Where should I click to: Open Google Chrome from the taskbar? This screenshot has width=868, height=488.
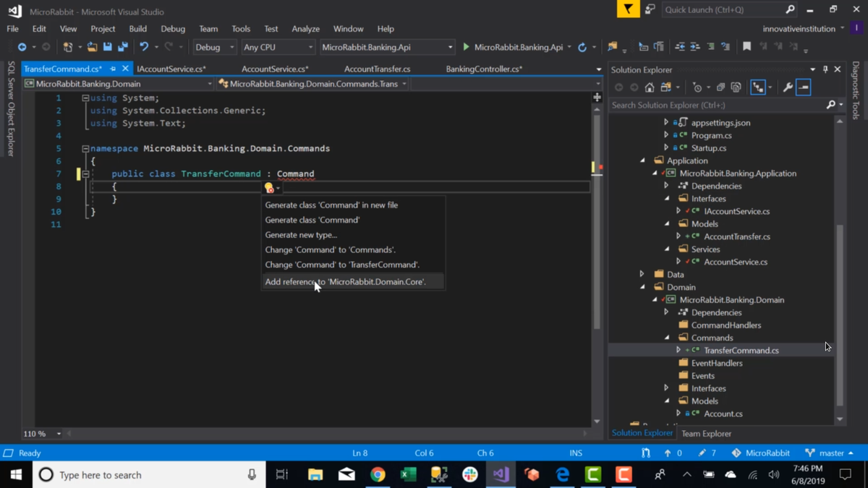[378, 474]
